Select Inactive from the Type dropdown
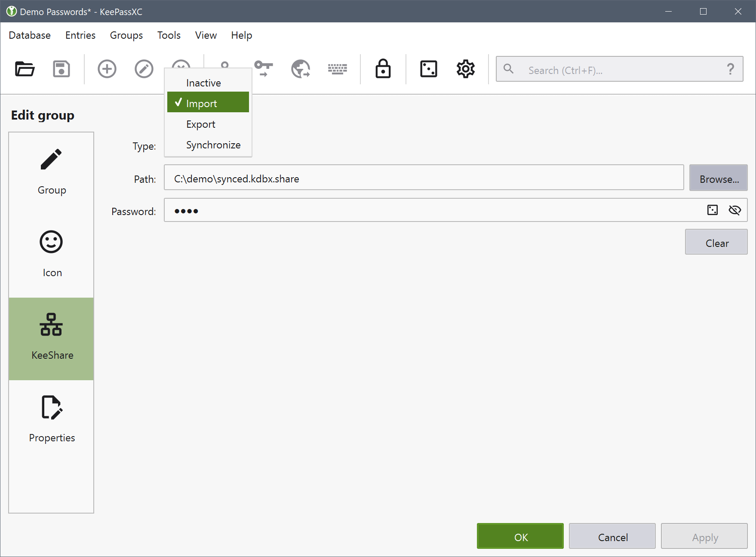The width and height of the screenshot is (756, 557). click(203, 83)
